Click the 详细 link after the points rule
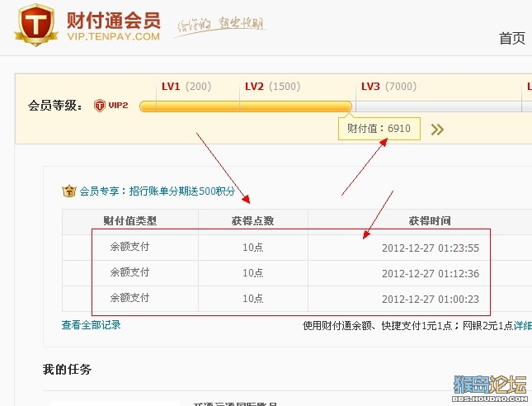This screenshot has width=532, height=406. tap(522, 326)
